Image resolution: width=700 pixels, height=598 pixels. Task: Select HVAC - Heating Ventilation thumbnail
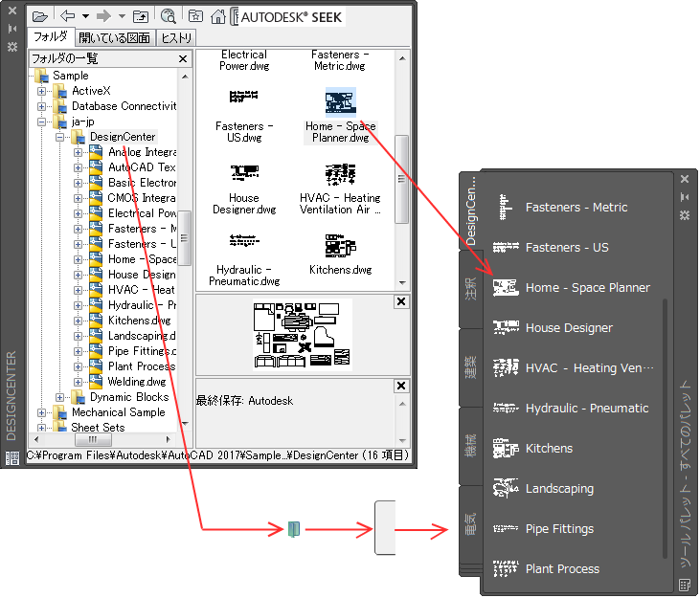(x=341, y=174)
